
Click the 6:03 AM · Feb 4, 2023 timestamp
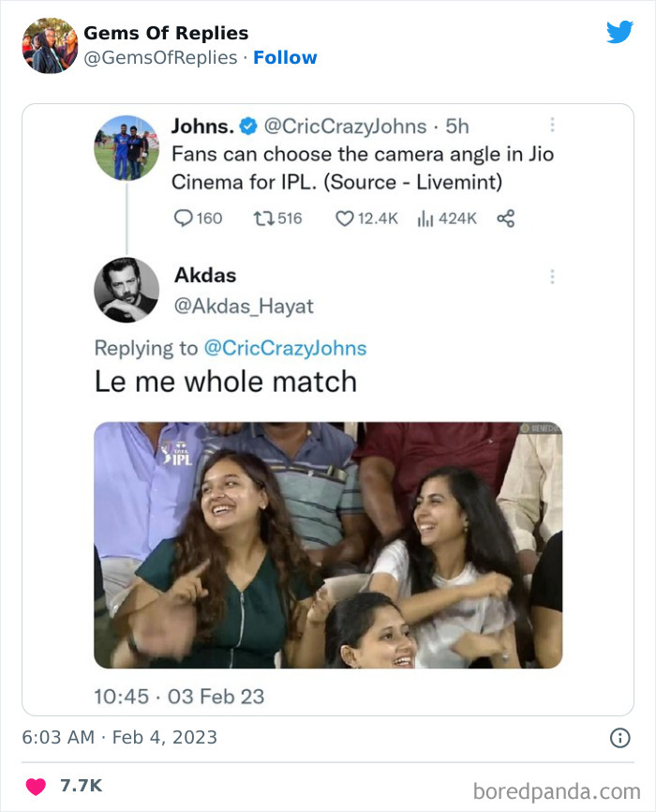(119, 738)
